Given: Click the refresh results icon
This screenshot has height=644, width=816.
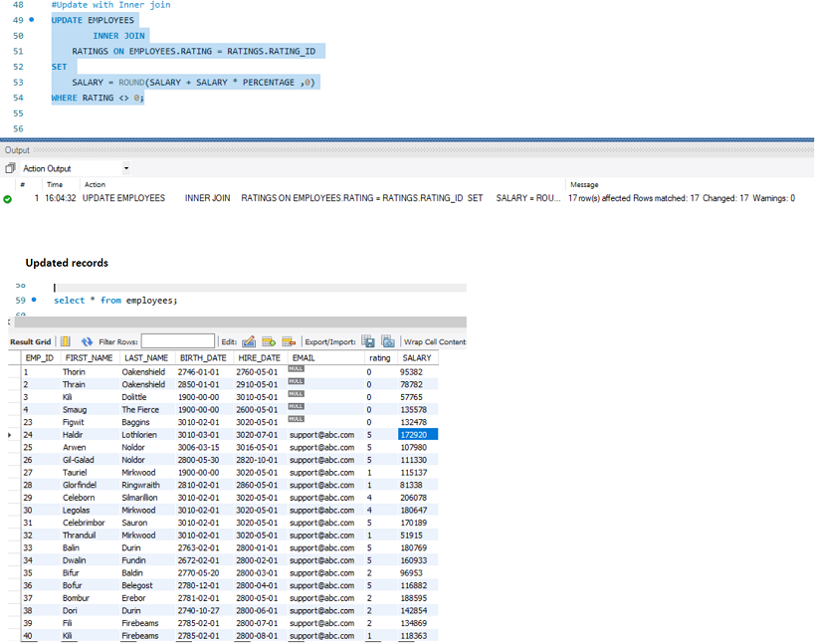Looking at the screenshot, I should coord(87,341).
